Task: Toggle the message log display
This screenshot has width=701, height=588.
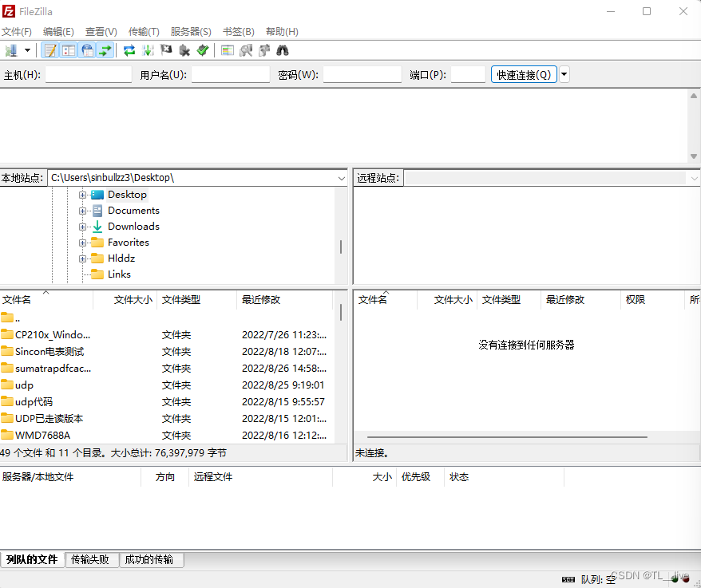Action: (x=50, y=50)
